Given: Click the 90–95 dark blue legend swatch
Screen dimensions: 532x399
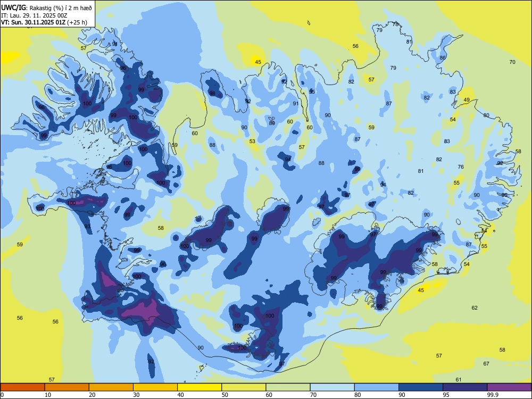Looking at the screenshot, I should click(421, 387).
